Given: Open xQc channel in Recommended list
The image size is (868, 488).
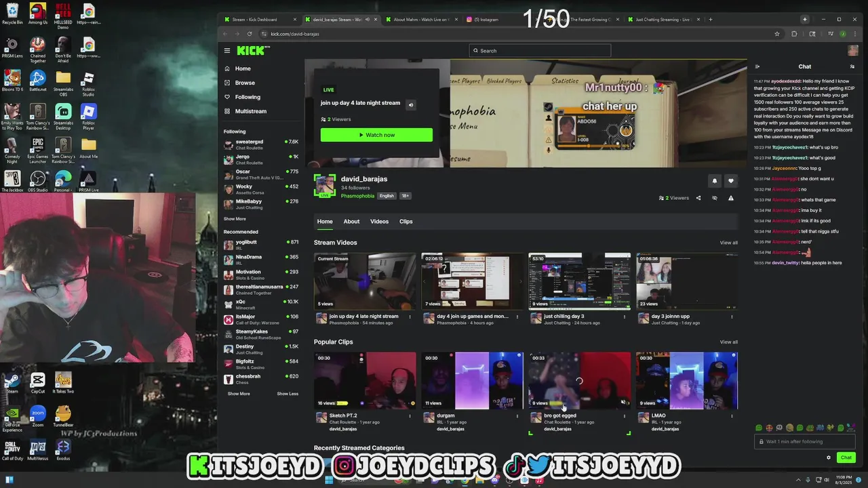Looking at the screenshot, I should (261, 304).
